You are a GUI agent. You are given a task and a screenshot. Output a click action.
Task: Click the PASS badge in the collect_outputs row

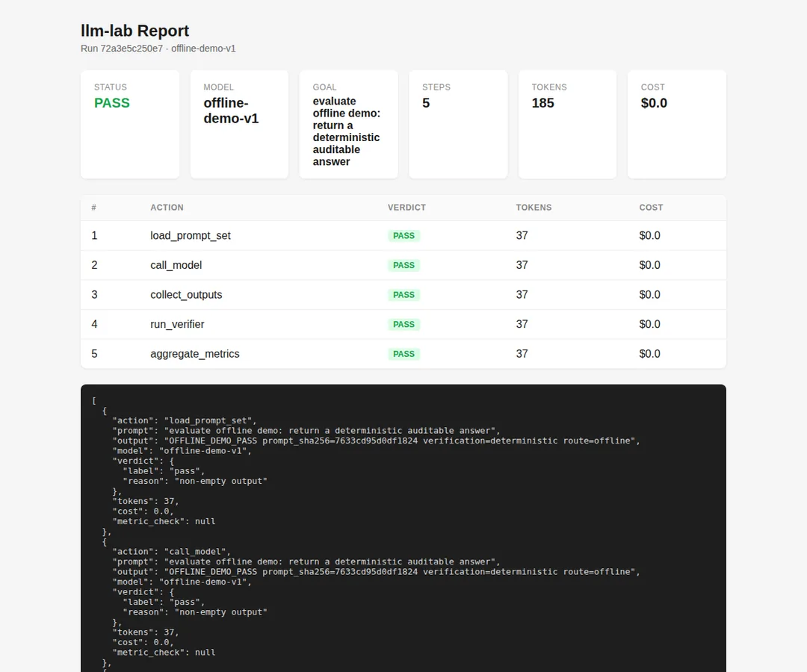[x=404, y=295]
